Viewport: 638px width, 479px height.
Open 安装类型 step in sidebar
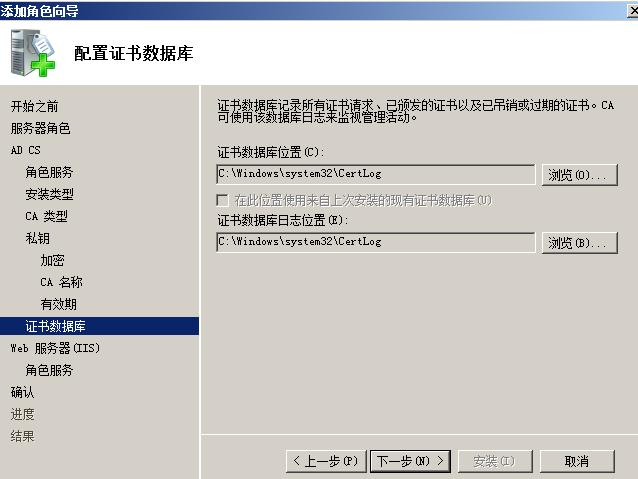pyautogui.click(x=49, y=194)
